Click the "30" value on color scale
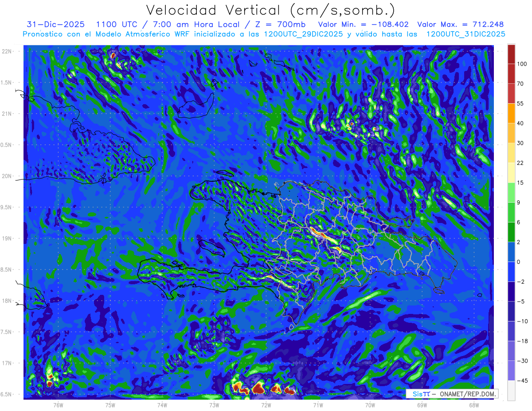Viewport: 532px width, 411px height. [x=520, y=143]
